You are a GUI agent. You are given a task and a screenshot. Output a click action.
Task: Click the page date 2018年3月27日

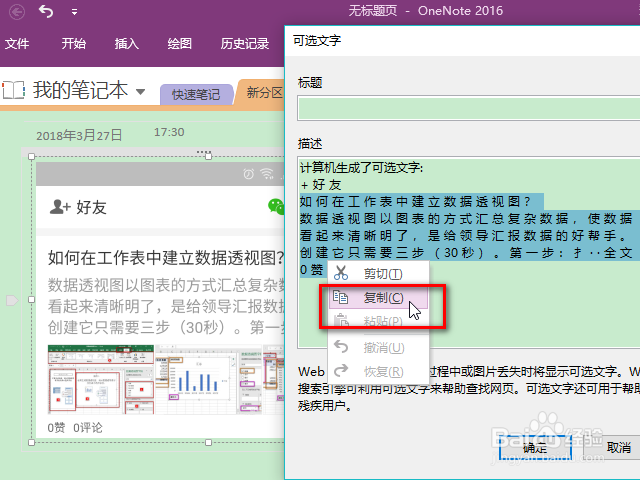tap(79, 135)
